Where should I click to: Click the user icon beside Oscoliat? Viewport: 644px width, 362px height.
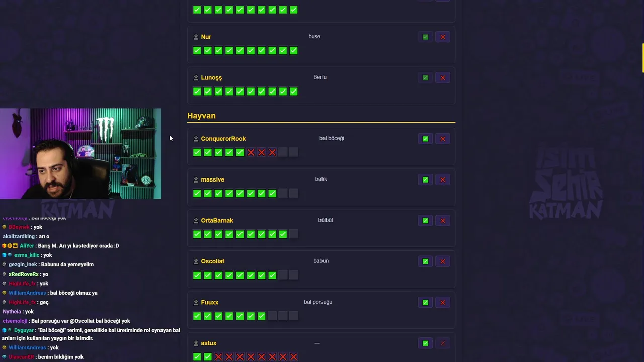[x=196, y=261]
